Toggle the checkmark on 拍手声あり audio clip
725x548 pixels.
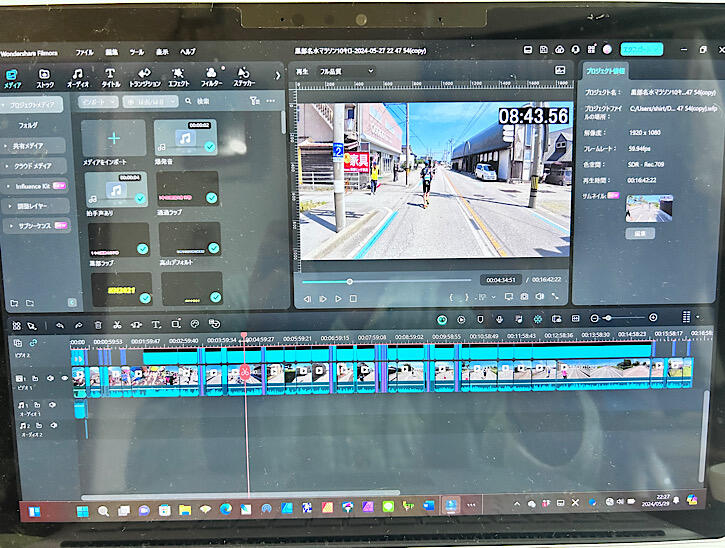[140, 198]
